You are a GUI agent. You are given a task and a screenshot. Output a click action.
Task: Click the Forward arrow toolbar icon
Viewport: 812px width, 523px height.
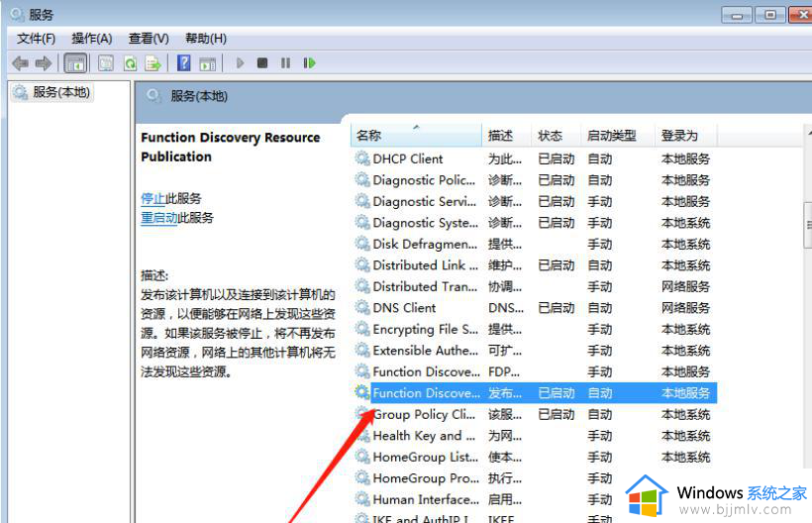(x=44, y=63)
